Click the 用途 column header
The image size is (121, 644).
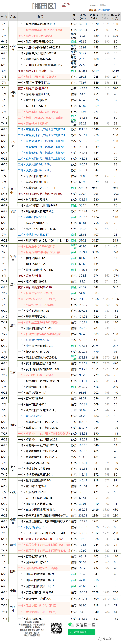pyautogui.click(x=74, y=17)
